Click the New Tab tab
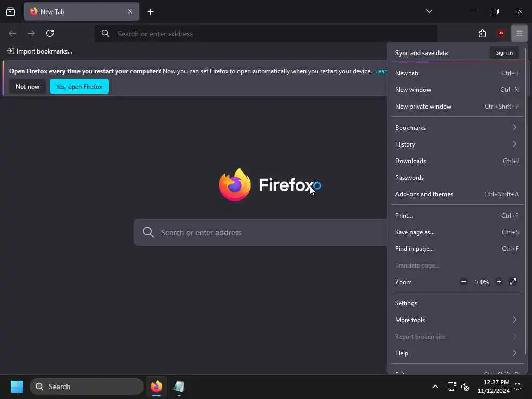 (x=82, y=11)
